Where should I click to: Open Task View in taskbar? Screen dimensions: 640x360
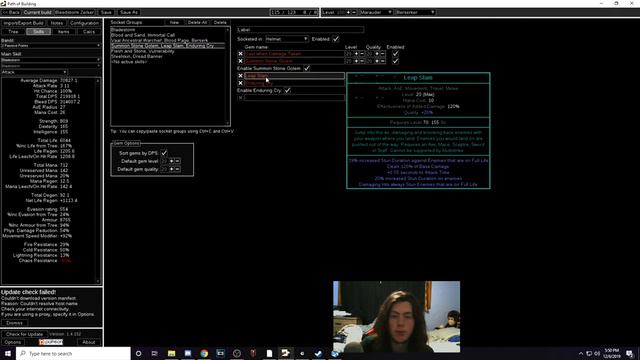(x=155, y=353)
